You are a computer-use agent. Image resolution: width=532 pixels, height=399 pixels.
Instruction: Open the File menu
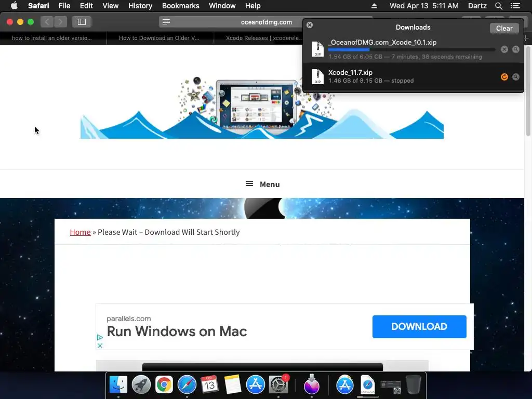click(x=64, y=6)
